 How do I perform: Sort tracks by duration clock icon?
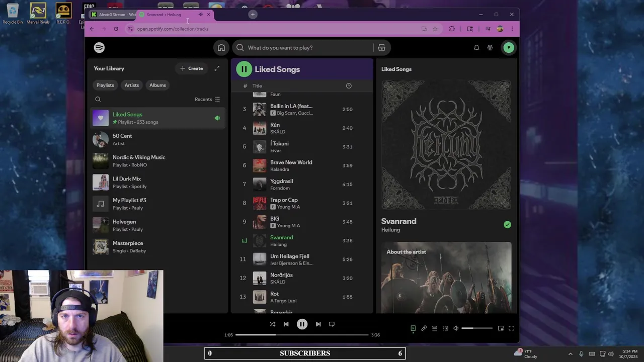[x=349, y=86]
